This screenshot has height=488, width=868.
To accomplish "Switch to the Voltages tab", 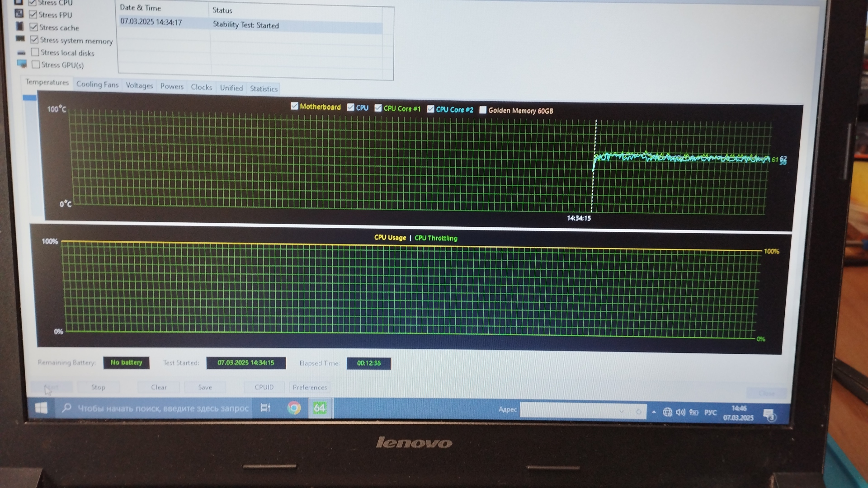I will coord(139,85).
